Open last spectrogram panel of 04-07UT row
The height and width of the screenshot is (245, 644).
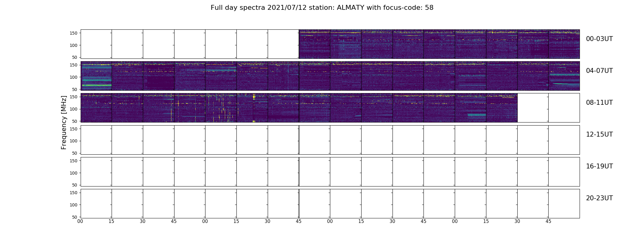[564, 76]
